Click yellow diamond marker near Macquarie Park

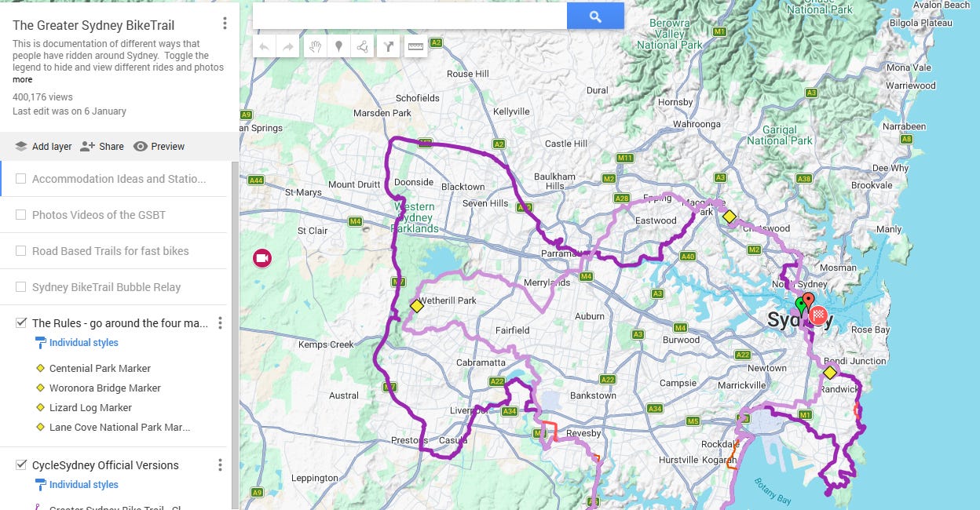point(730,217)
